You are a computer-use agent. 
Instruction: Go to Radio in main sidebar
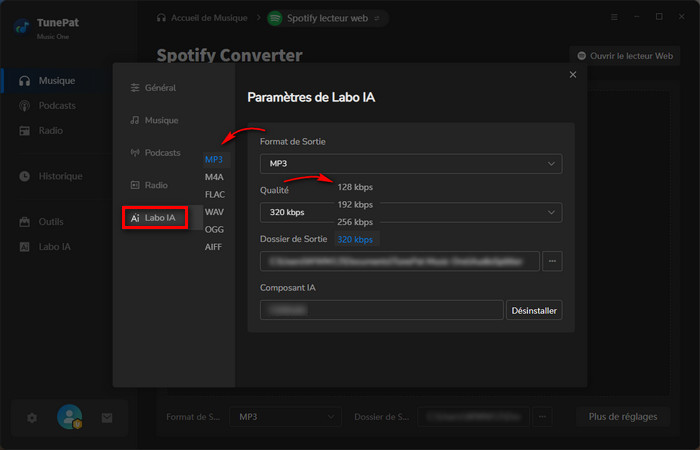pyautogui.click(x=50, y=131)
